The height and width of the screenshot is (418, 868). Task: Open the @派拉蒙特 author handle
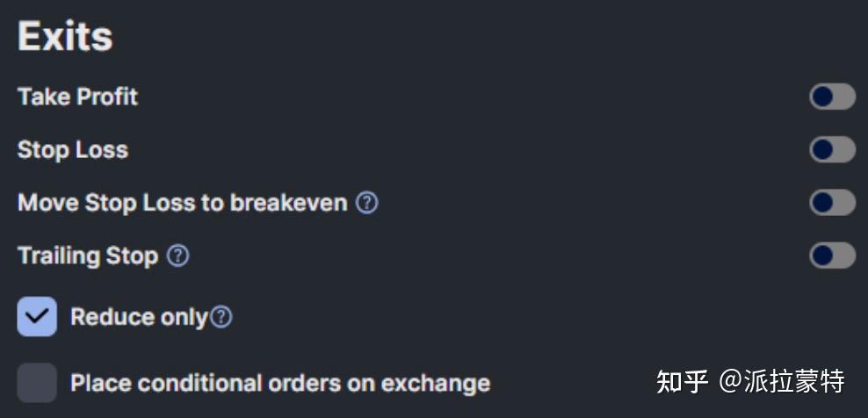782,382
